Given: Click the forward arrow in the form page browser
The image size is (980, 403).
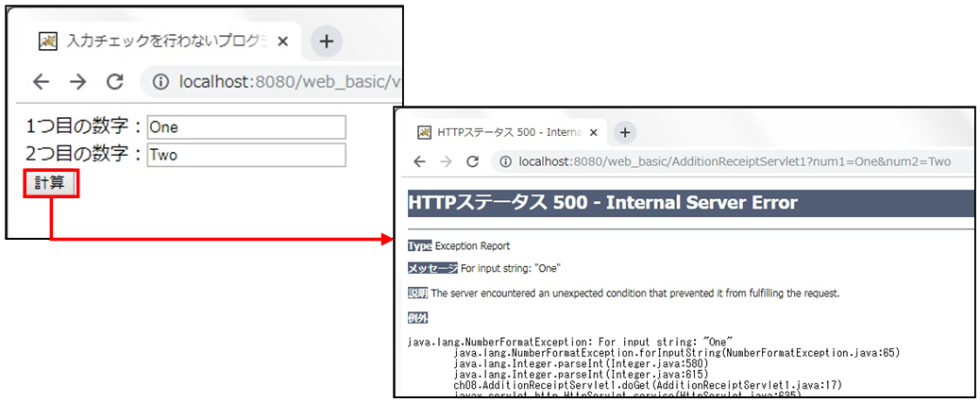Looking at the screenshot, I should (78, 82).
